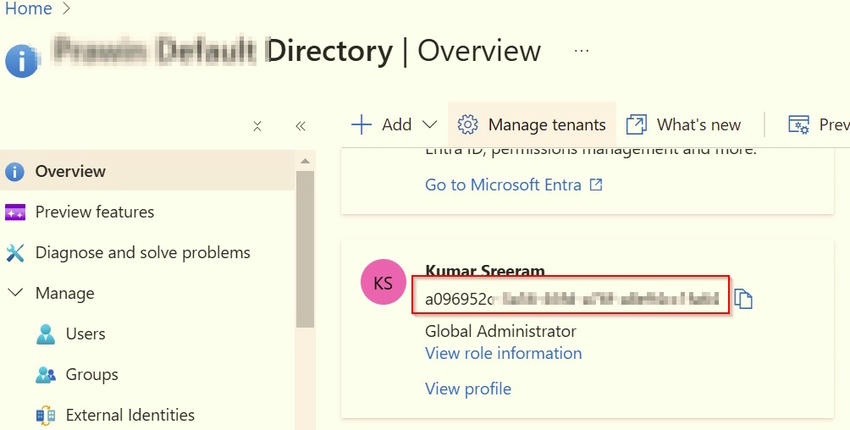Follow the Go to Microsoft Entra link
This screenshot has height=430, width=850.
(x=503, y=185)
